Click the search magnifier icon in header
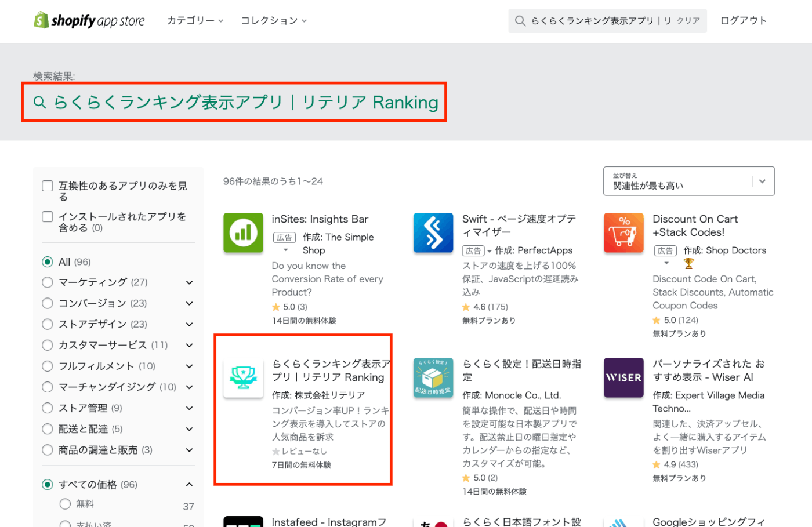Screen dimensions: 812x527 pos(520,21)
